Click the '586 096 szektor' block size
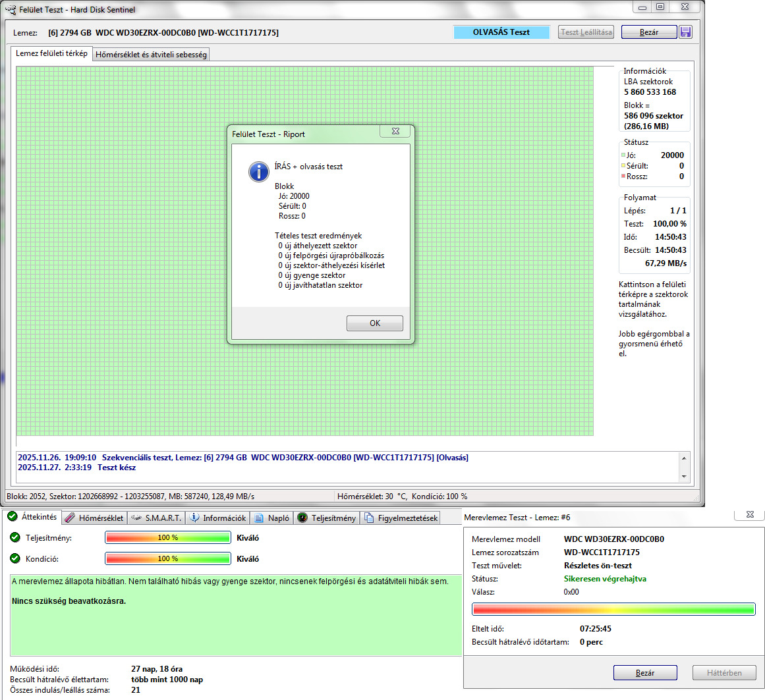This screenshot has width=765, height=700. pyautogui.click(x=654, y=115)
